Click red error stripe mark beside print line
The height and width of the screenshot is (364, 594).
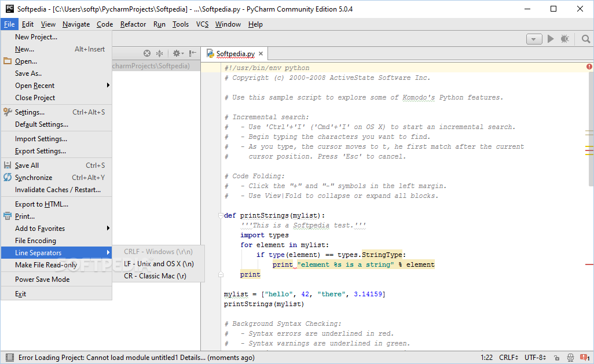point(589,264)
